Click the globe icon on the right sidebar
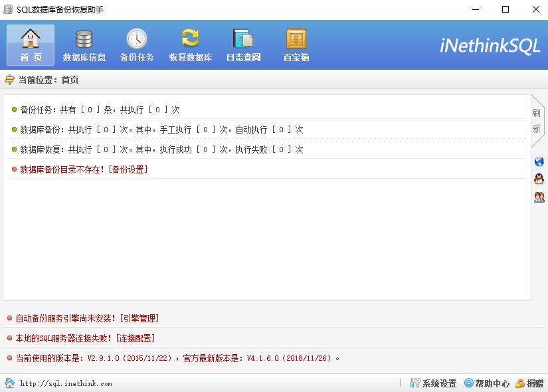This screenshot has width=548, height=392. coord(539,161)
